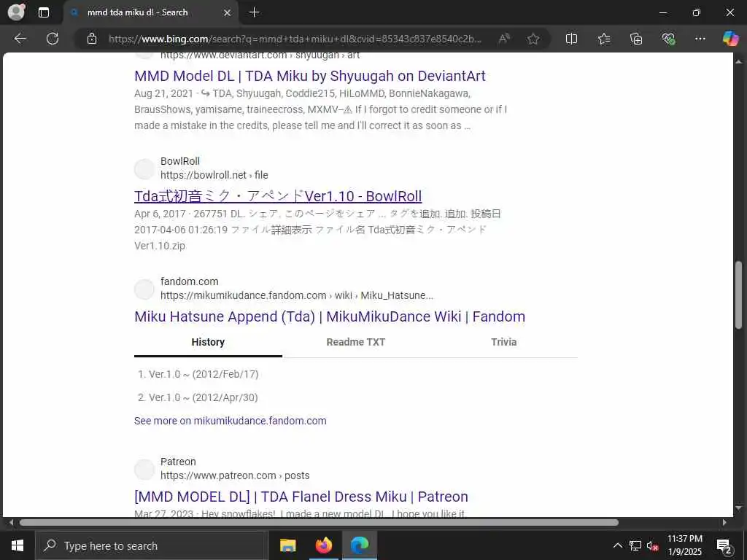Switch to the Trivia tab
Viewport: 747px width, 560px height.
click(x=503, y=342)
